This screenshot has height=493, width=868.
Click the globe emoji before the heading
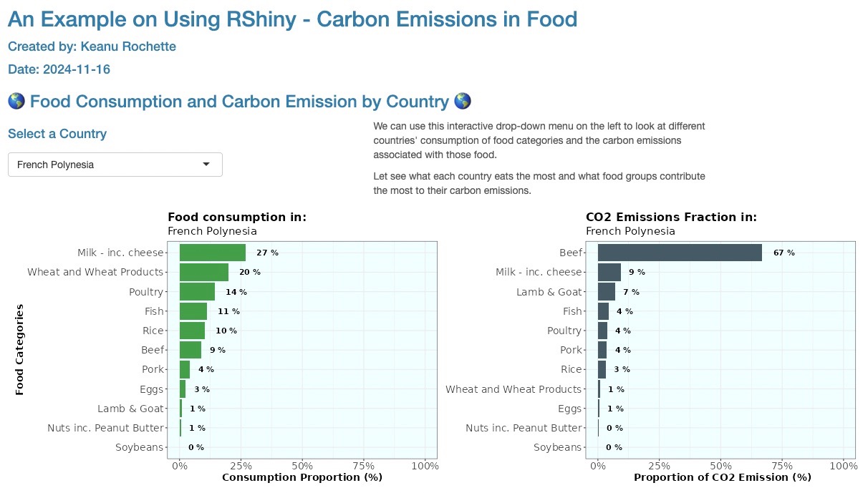16,102
